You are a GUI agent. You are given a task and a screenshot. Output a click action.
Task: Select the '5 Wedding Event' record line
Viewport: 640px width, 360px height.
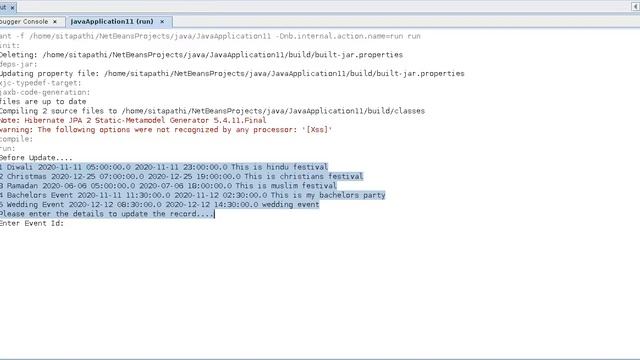160,204
